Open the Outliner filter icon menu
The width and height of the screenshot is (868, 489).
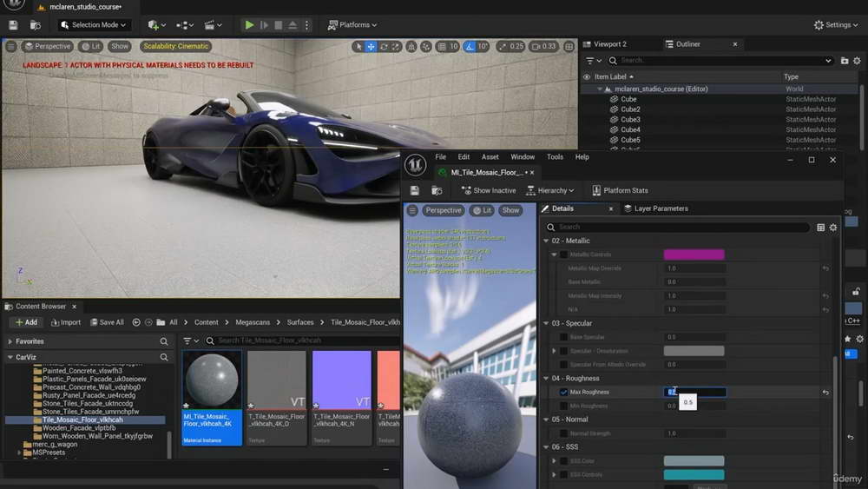(594, 61)
